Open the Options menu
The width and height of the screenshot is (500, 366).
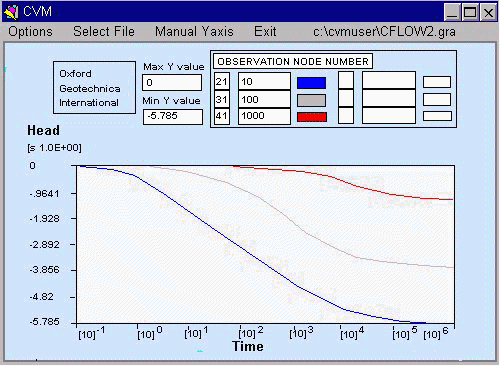click(x=30, y=32)
